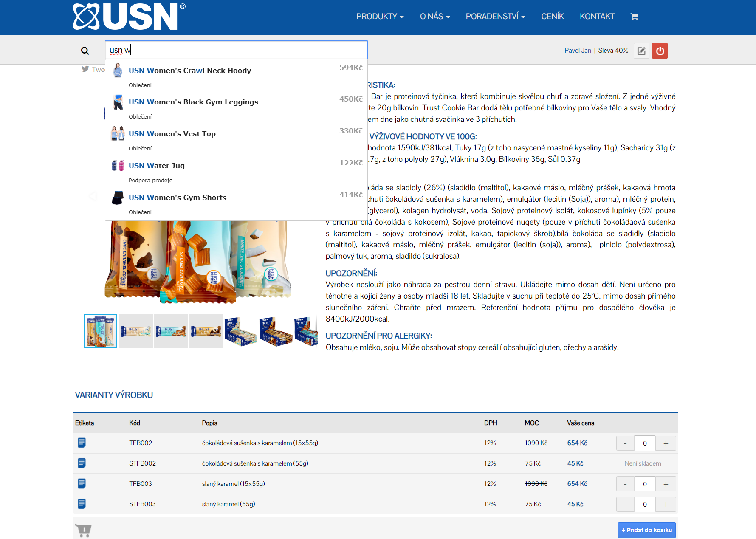Click the search magnifier icon

click(x=85, y=51)
